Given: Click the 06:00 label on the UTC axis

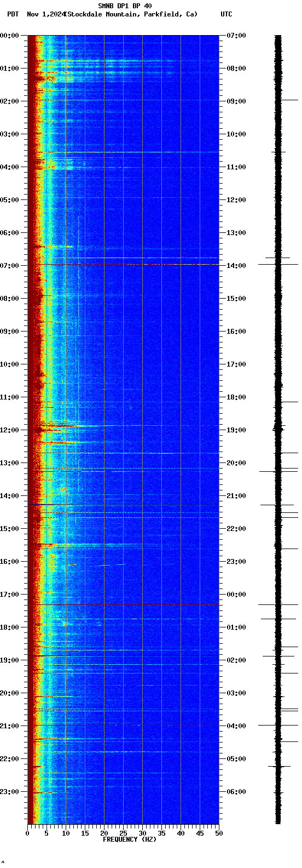Looking at the screenshot, I should click(x=236, y=792).
